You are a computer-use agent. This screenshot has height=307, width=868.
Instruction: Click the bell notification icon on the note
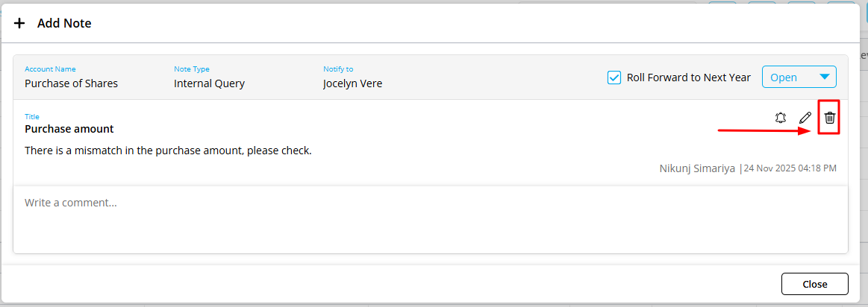pyautogui.click(x=781, y=118)
